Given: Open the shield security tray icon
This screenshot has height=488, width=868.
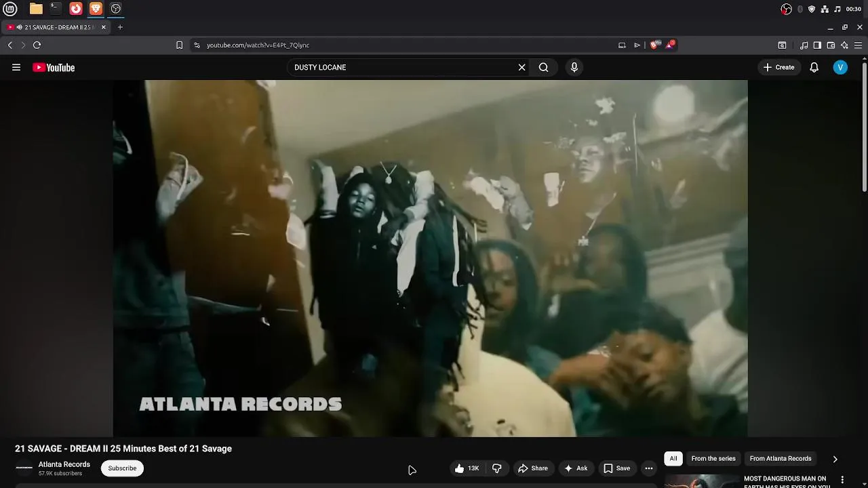Looking at the screenshot, I should coord(812,9).
